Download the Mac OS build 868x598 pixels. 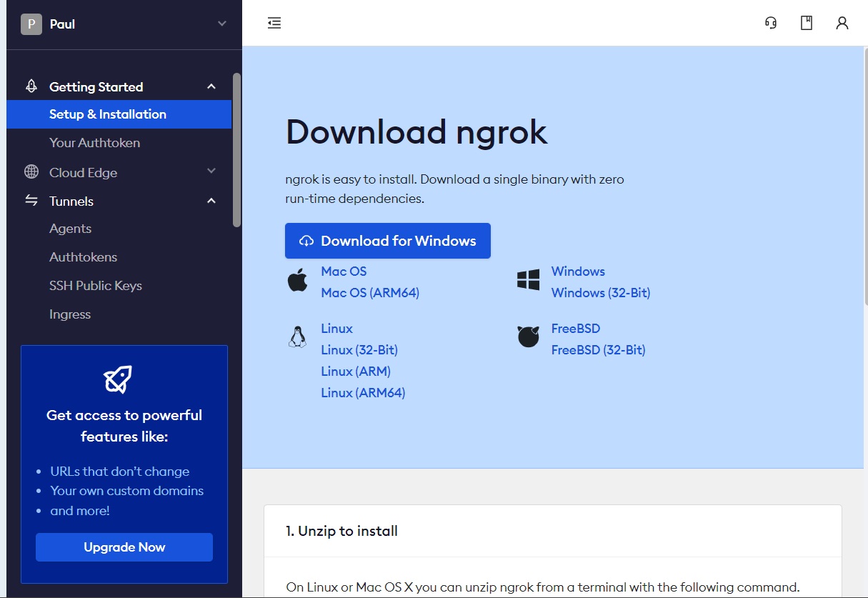(344, 271)
